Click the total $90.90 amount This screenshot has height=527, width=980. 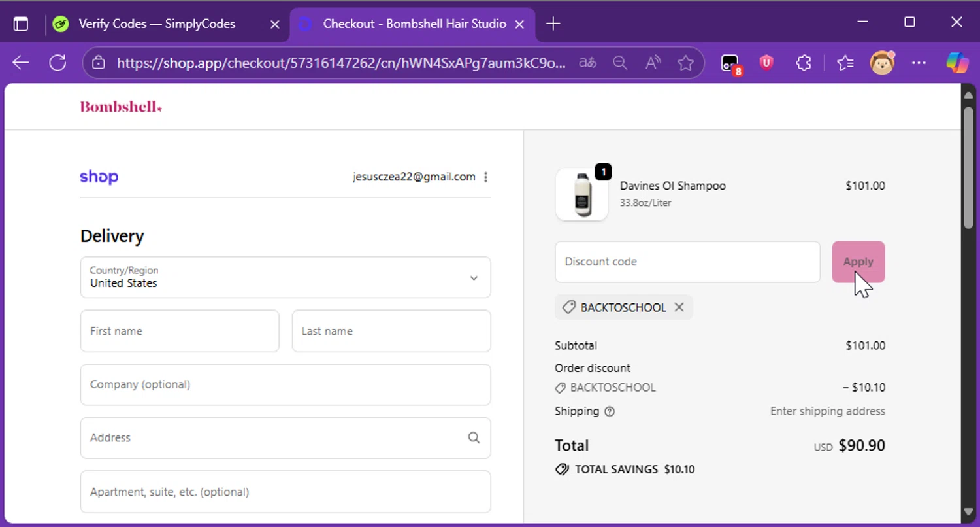pyautogui.click(x=862, y=446)
